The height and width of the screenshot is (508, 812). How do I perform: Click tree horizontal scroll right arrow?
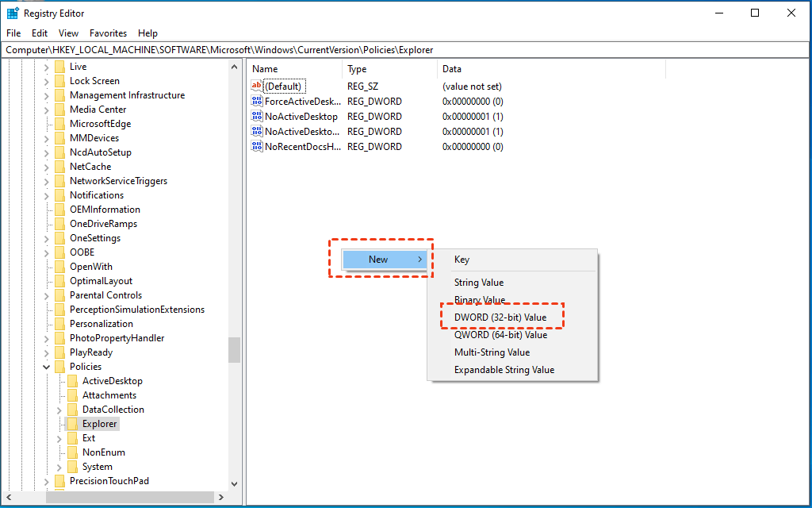221,497
